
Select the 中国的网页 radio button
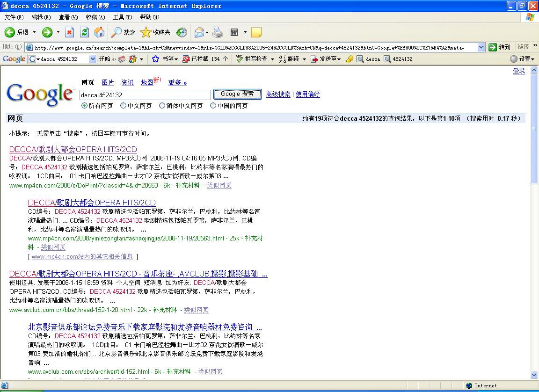(x=213, y=106)
